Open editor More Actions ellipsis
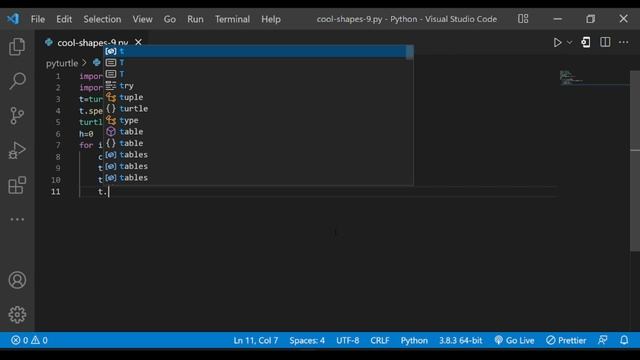The image size is (640, 360). click(624, 42)
